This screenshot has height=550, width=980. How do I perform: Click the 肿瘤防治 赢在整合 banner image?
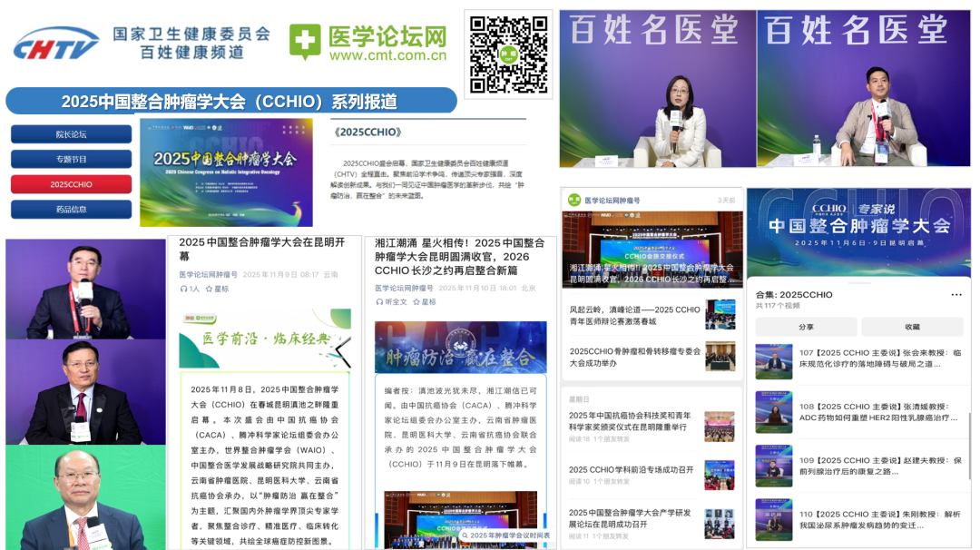click(x=461, y=347)
